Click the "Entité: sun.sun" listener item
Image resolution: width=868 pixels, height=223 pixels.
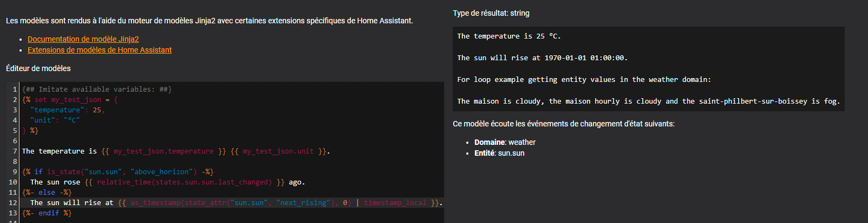499,153
